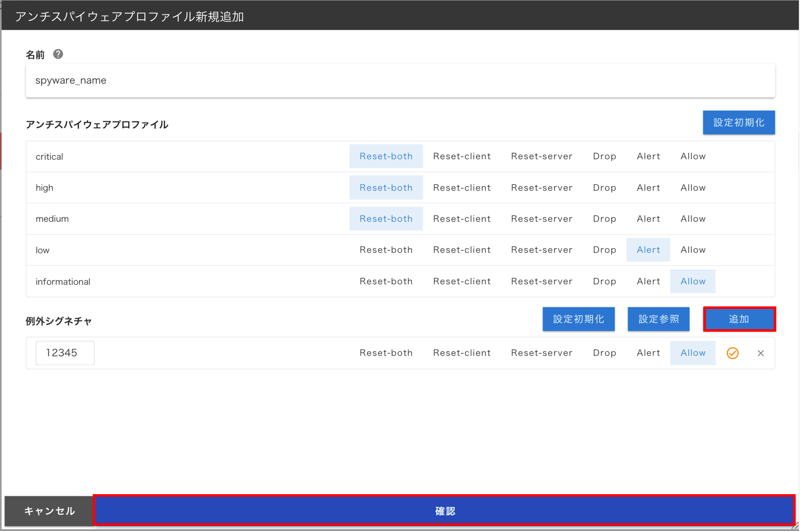Choose Alert for medium severity
The width and height of the screenshot is (800, 532).
(x=648, y=219)
